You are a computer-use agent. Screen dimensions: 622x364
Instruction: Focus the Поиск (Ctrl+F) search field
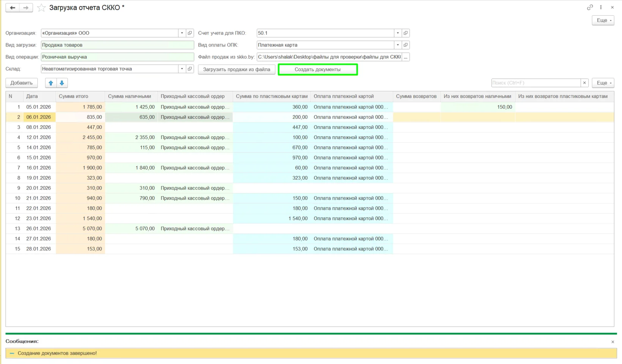[x=536, y=83]
